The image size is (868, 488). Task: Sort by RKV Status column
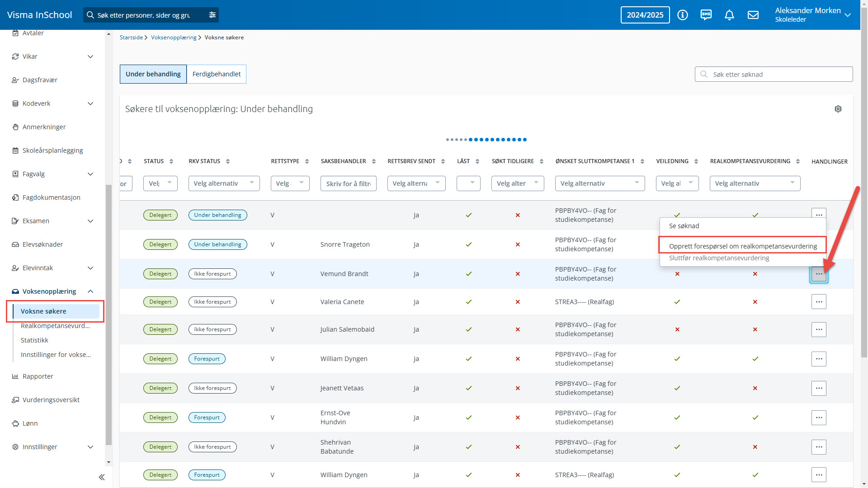pyautogui.click(x=227, y=161)
